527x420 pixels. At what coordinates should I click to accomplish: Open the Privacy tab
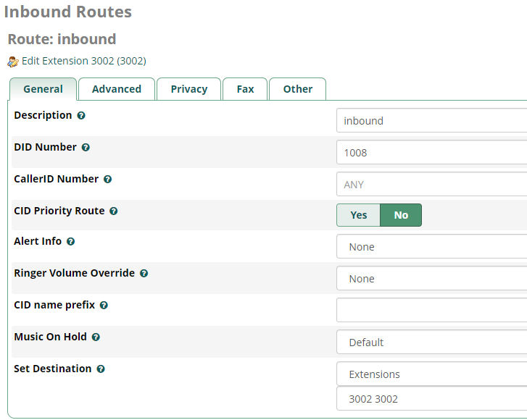tap(189, 89)
